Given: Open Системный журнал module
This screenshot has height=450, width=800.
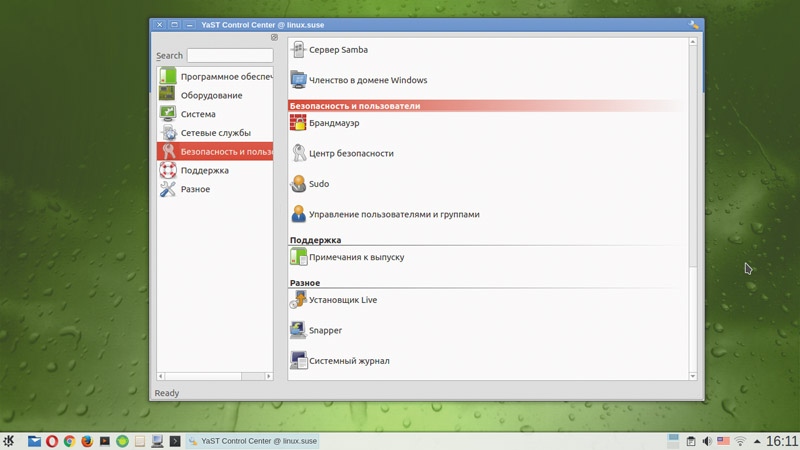Looking at the screenshot, I should [340, 361].
